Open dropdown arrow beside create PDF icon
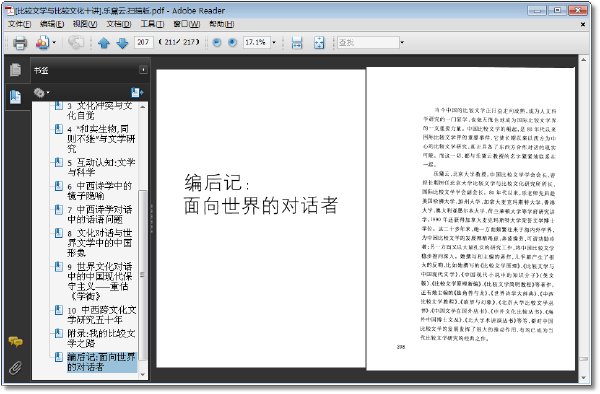The height and width of the screenshot is (394, 600). [54, 42]
